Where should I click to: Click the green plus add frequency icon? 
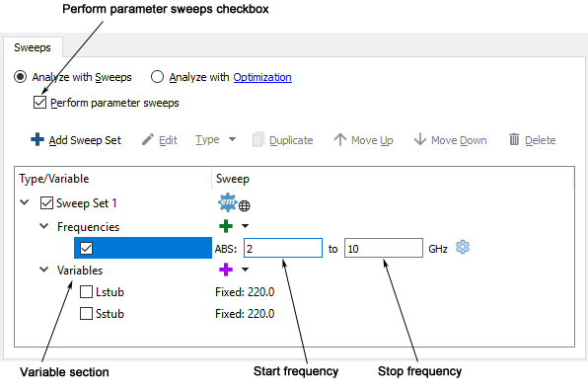tap(226, 226)
